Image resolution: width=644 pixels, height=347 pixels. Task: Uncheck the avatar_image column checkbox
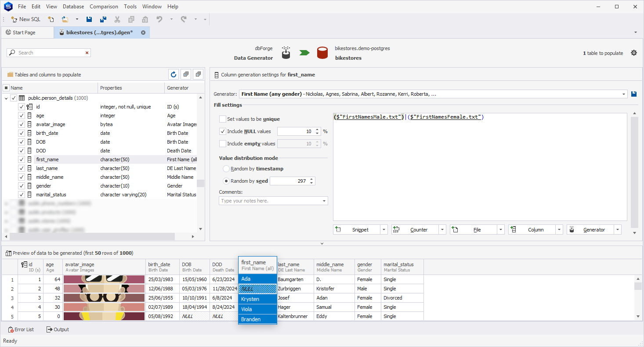pyautogui.click(x=22, y=124)
